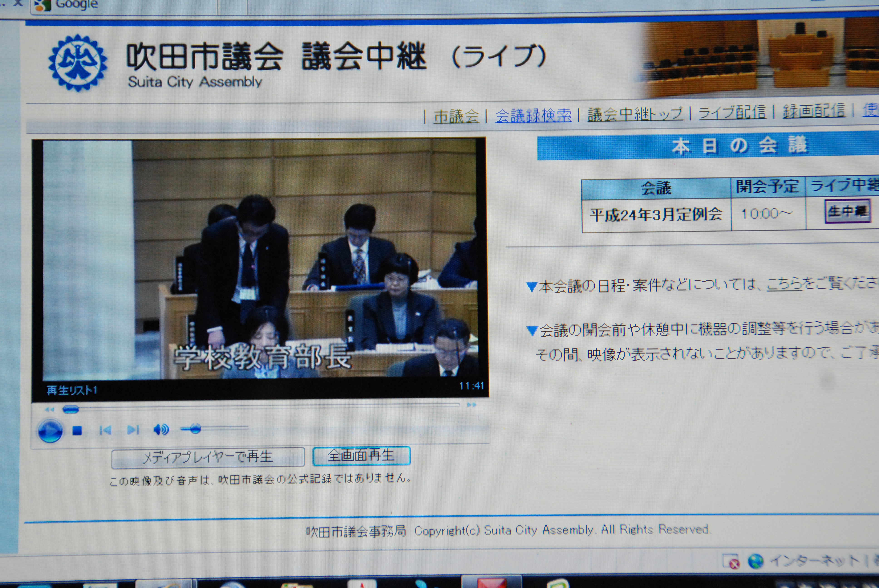Click the Suita City emblem logo
This screenshot has width=879, height=588.
(x=78, y=63)
